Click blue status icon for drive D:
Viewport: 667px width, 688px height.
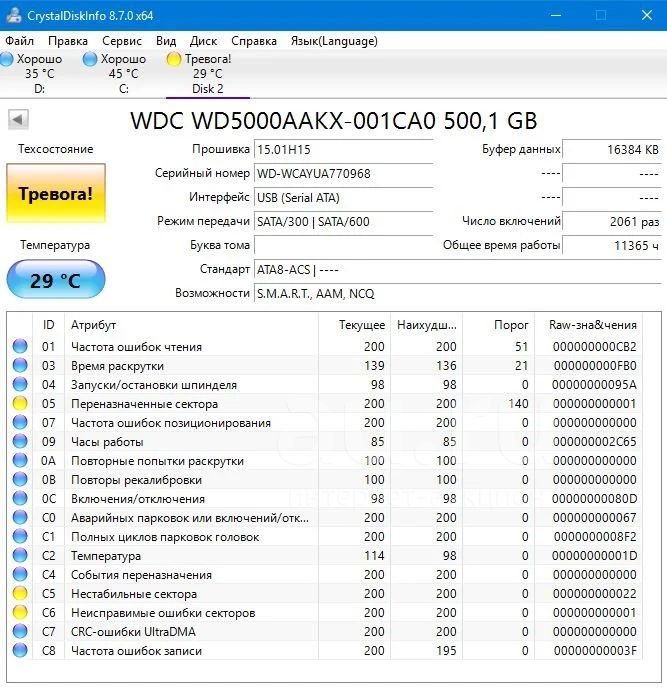pyautogui.click(x=7, y=59)
